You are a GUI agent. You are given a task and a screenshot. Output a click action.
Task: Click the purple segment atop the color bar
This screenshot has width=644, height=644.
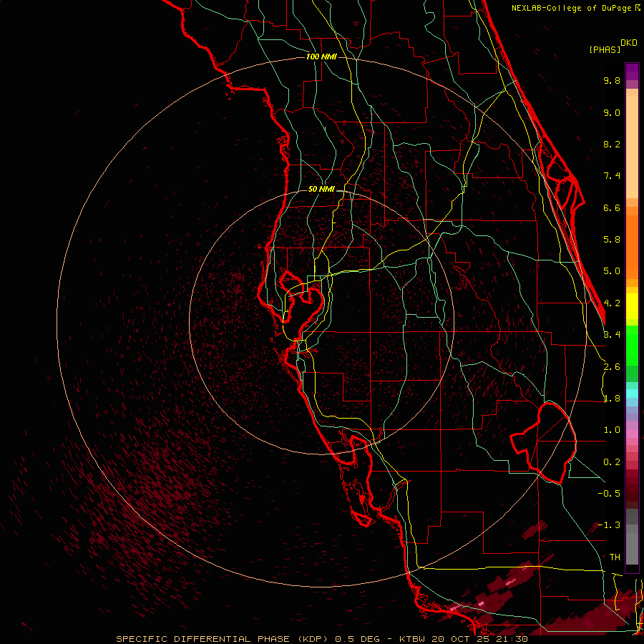coord(632,72)
